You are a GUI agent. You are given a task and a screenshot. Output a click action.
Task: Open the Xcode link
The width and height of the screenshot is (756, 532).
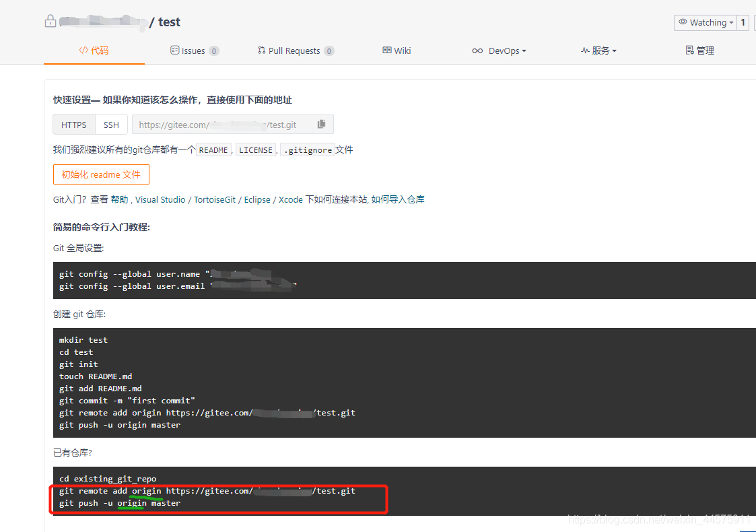point(291,199)
